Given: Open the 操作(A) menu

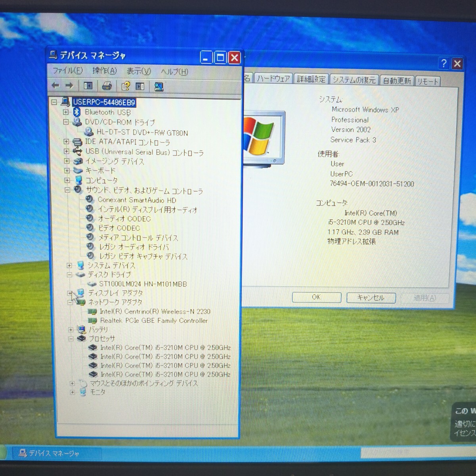Looking at the screenshot, I should [104, 71].
